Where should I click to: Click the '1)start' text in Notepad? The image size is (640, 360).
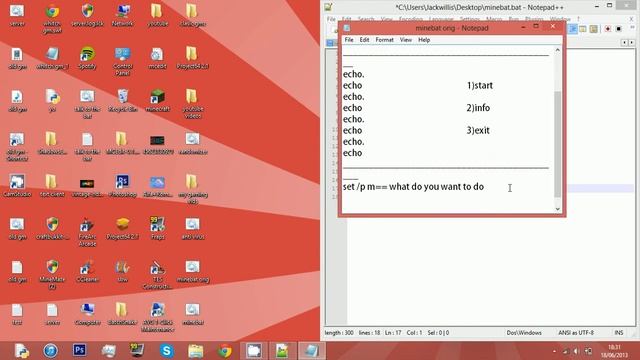(x=480, y=86)
